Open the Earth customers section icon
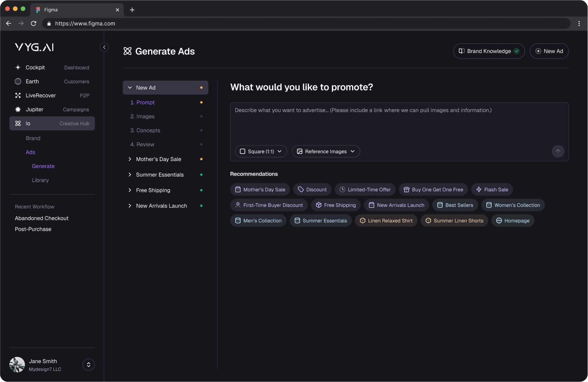The height and width of the screenshot is (382, 588). [x=18, y=81]
